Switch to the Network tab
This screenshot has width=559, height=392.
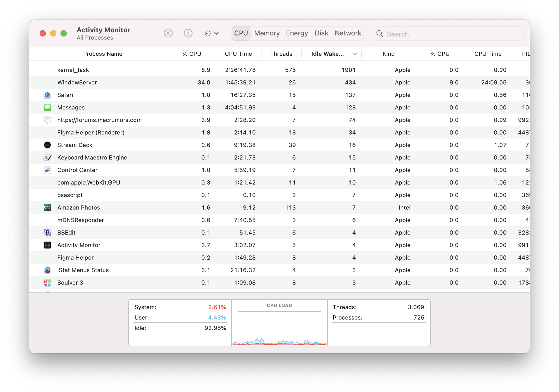tap(348, 33)
